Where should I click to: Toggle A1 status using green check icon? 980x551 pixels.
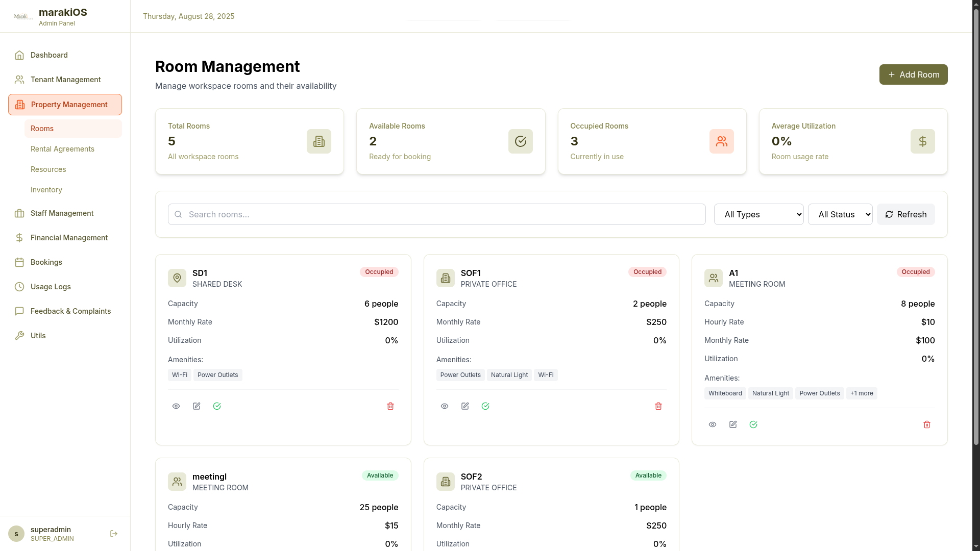[x=753, y=424]
